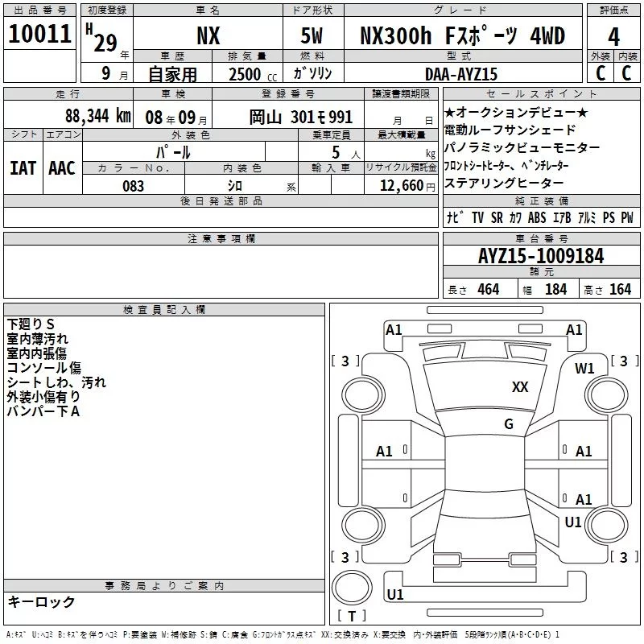
Task: Click the 注意事項欄 section header
Action: (x=221, y=238)
